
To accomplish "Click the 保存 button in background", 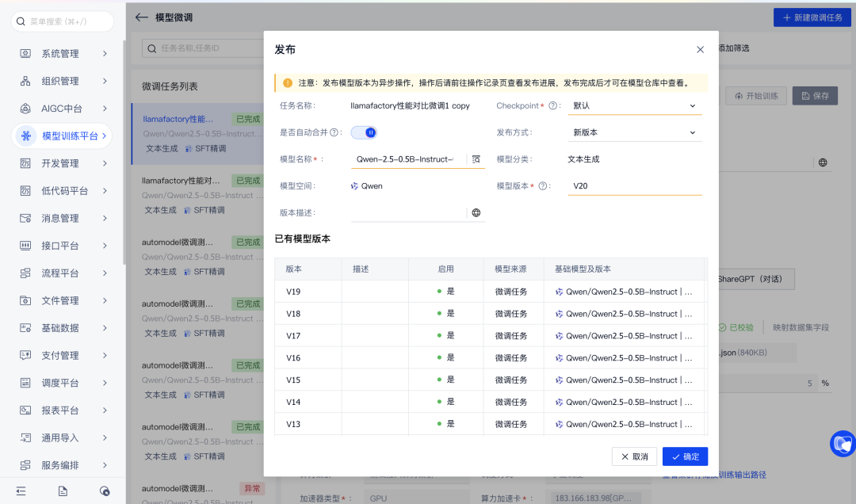I will 815,96.
